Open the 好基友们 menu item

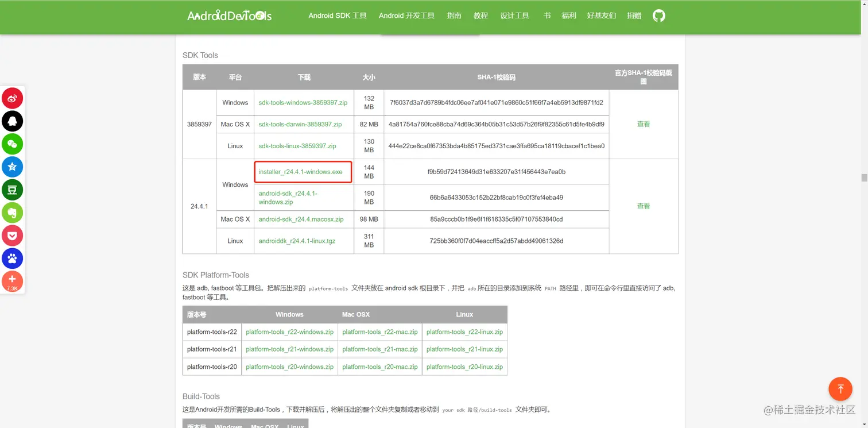click(x=602, y=16)
